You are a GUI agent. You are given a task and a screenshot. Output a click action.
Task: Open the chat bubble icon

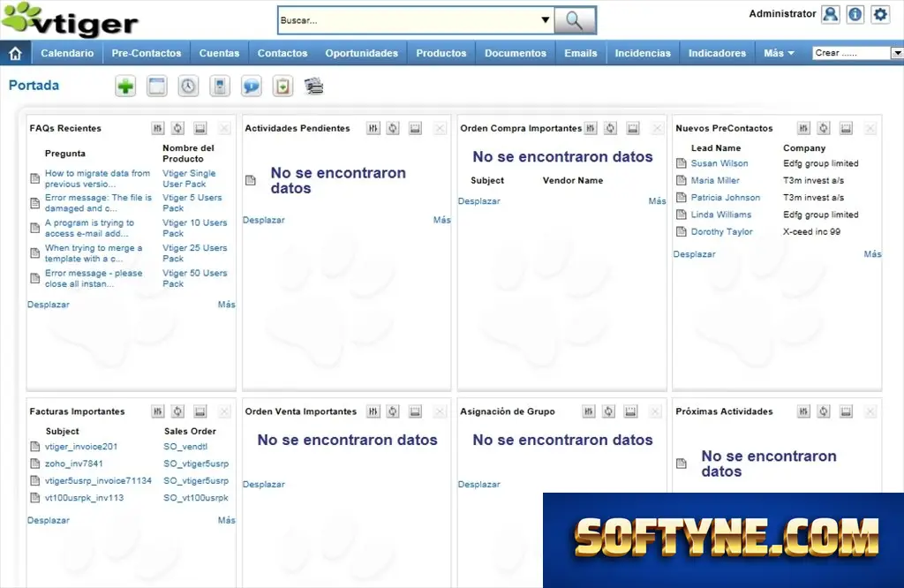pyautogui.click(x=252, y=87)
